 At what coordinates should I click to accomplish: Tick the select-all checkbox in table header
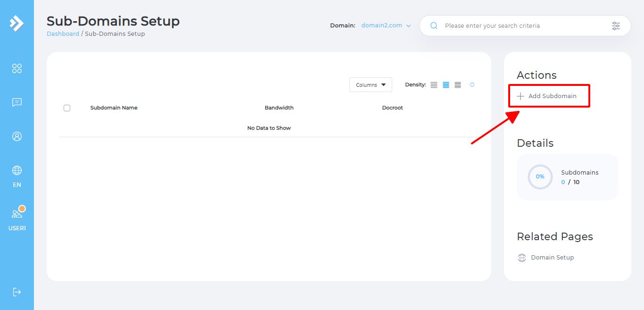coord(67,108)
